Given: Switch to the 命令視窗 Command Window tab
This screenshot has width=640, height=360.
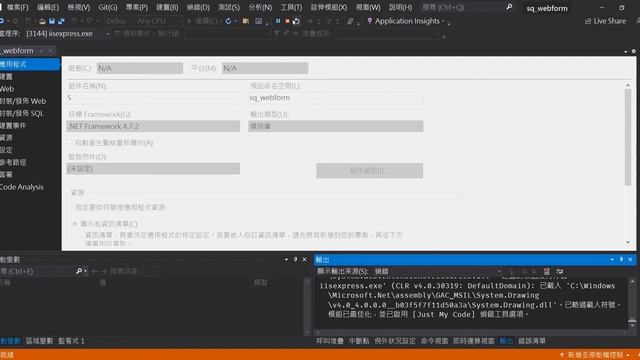Looking at the screenshot, I should coord(434,341).
